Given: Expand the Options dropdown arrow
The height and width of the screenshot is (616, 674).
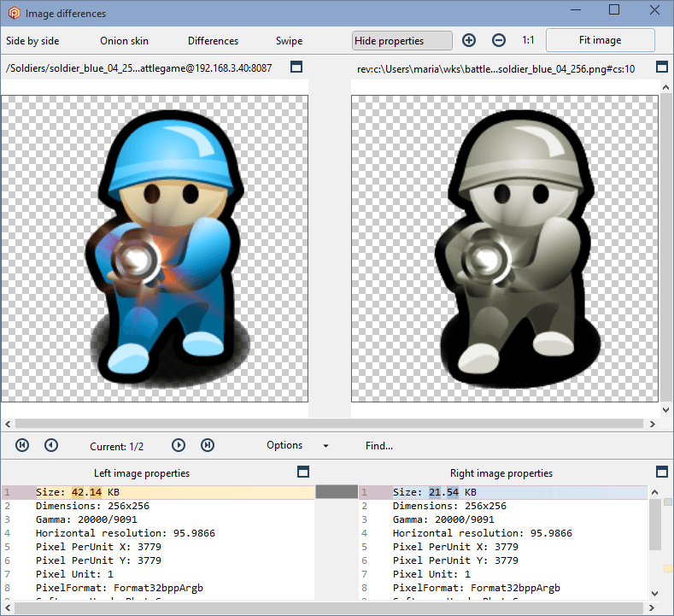Looking at the screenshot, I should [x=325, y=446].
